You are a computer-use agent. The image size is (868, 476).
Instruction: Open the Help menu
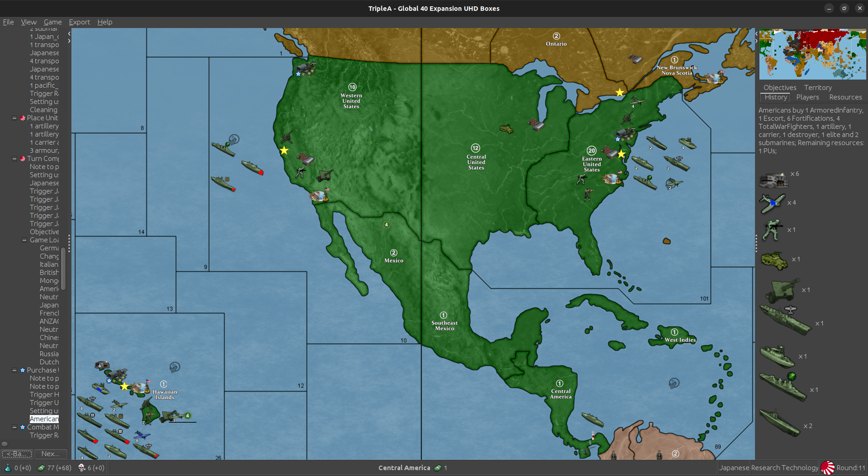[x=104, y=22]
